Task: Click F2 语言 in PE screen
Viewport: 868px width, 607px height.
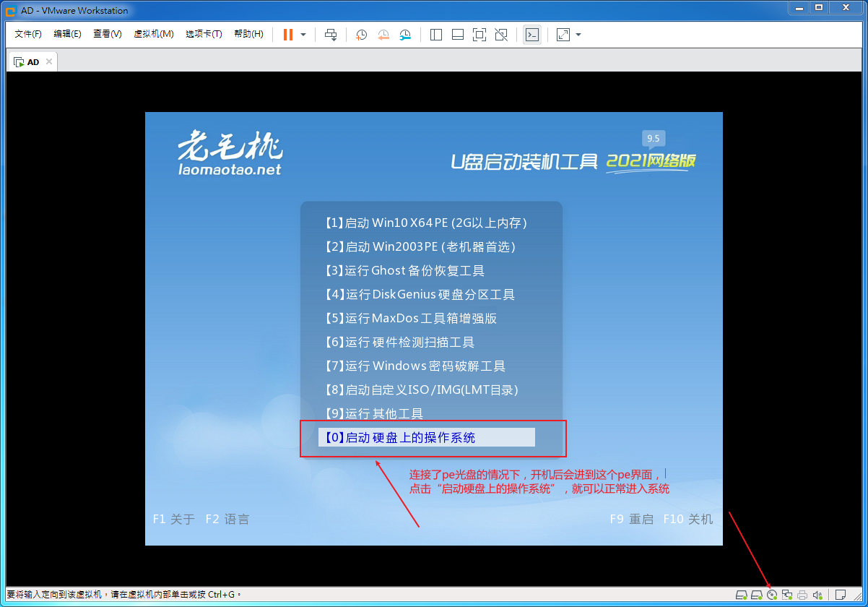Action: [x=227, y=519]
